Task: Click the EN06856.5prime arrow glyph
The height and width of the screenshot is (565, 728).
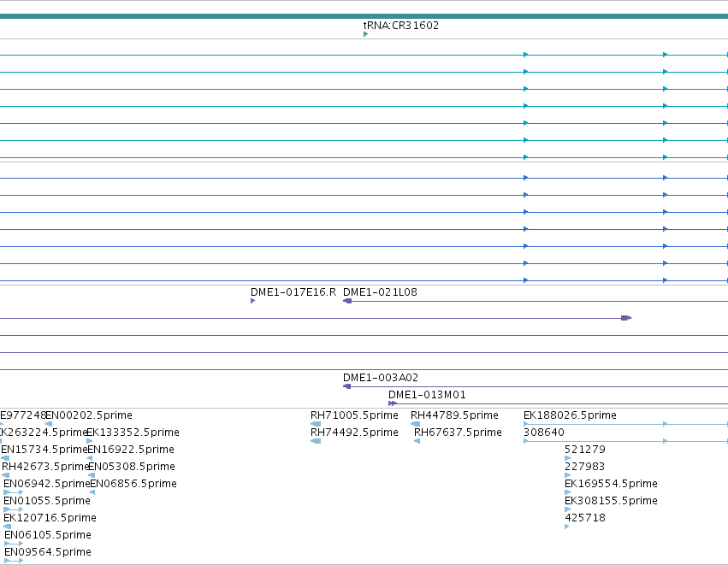Action: click(x=92, y=492)
